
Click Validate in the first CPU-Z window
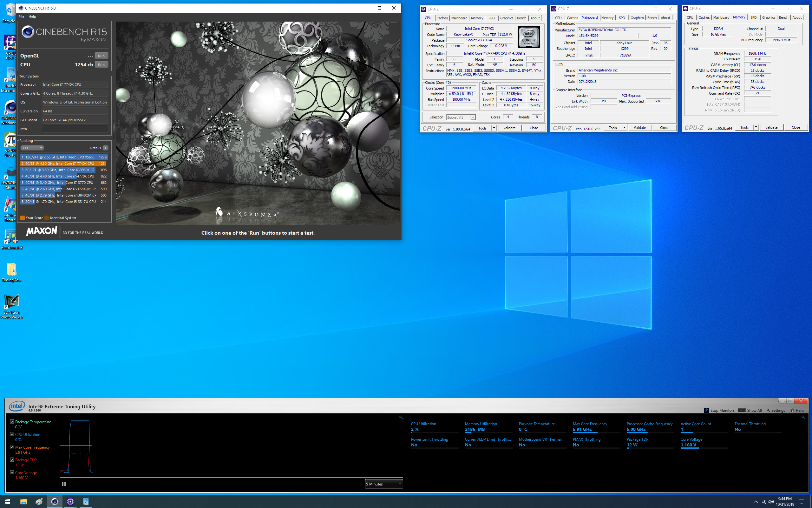tap(509, 128)
